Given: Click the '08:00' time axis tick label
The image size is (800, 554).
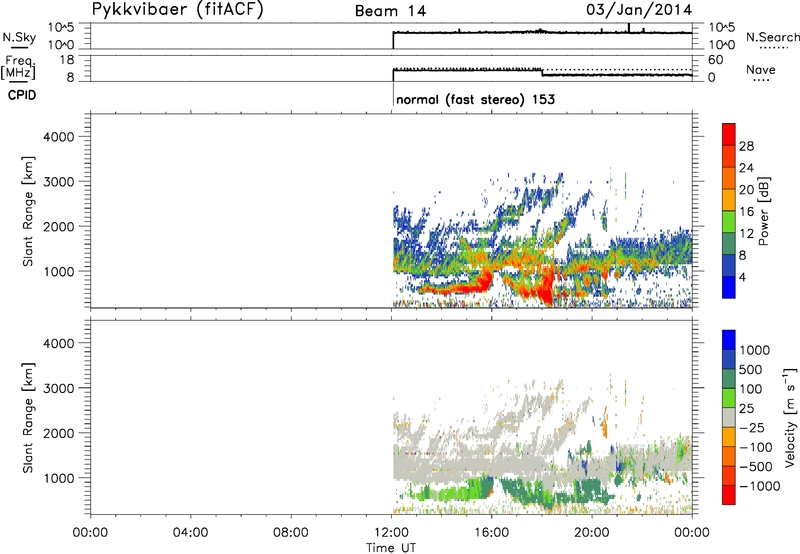Looking at the screenshot, I should tap(291, 533).
